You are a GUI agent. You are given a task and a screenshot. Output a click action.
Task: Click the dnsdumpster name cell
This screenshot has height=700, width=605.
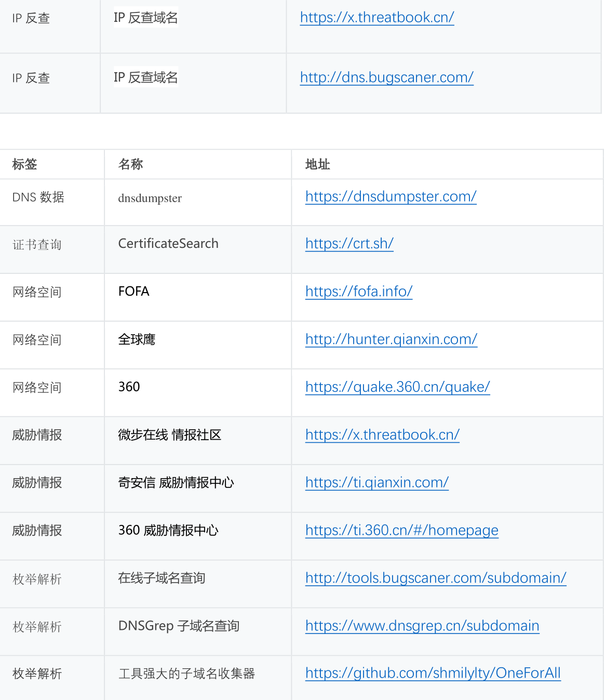150,199
